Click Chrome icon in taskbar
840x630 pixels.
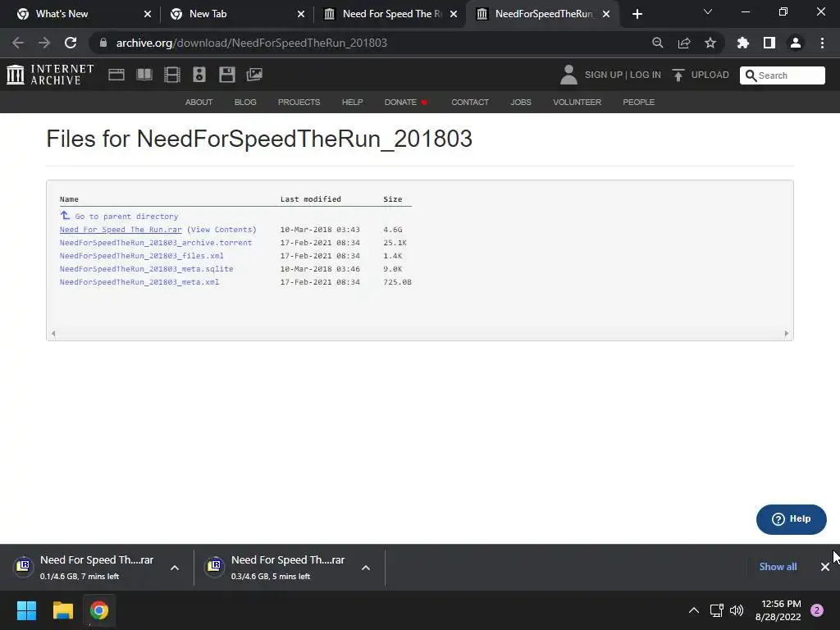[x=99, y=610]
